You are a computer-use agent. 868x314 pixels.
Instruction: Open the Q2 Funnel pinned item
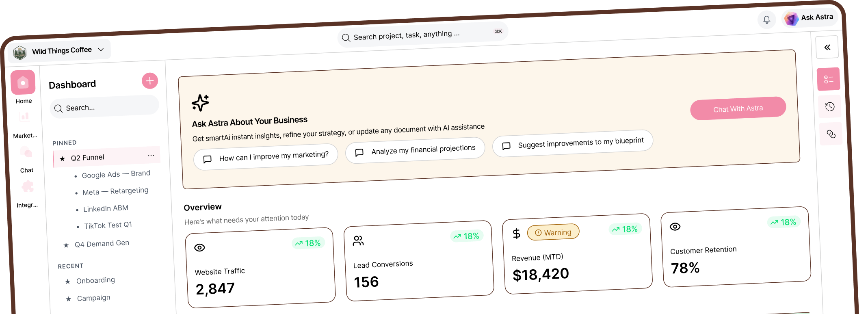pos(106,156)
